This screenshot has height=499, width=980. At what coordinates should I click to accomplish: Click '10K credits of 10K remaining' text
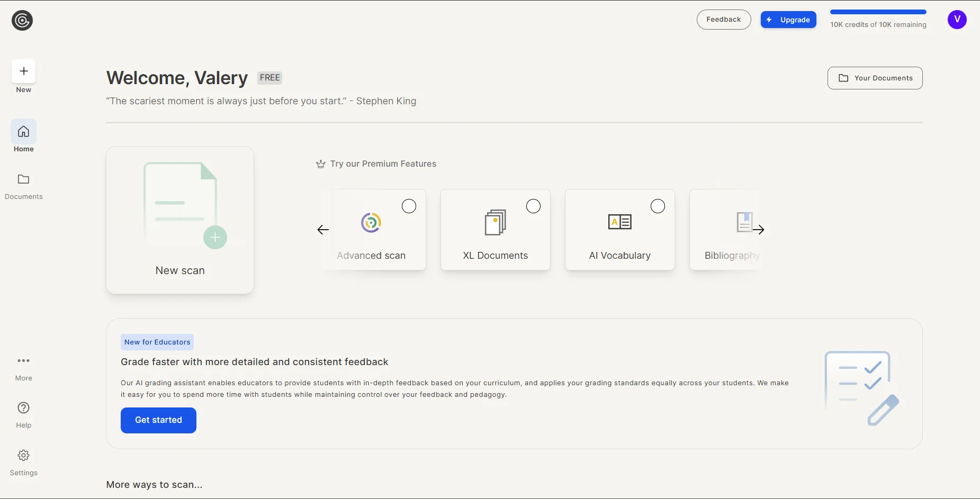pos(878,25)
